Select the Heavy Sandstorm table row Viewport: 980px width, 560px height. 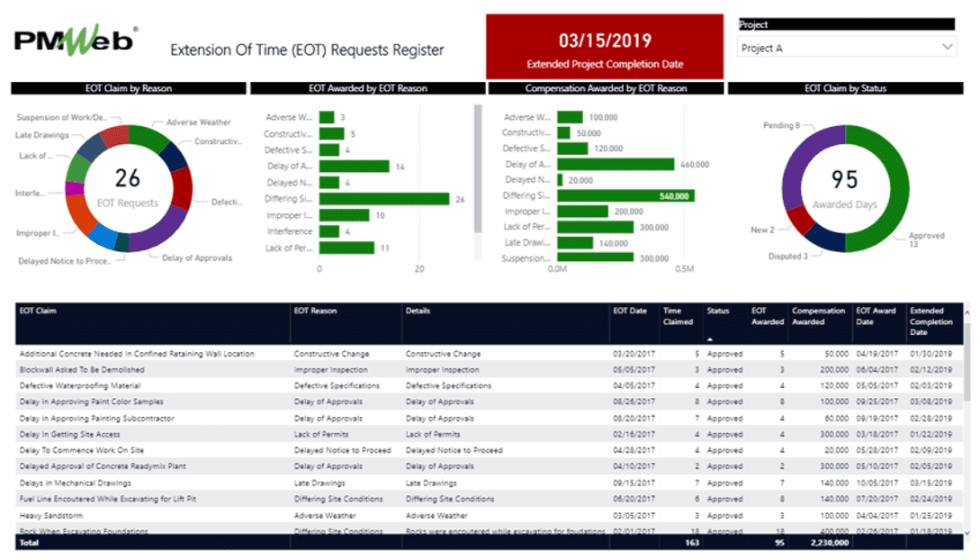click(54, 515)
